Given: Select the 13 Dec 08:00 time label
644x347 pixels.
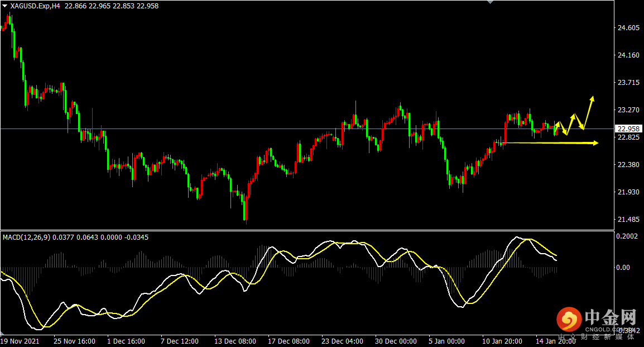Looking at the screenshot, I should point(235,341).
